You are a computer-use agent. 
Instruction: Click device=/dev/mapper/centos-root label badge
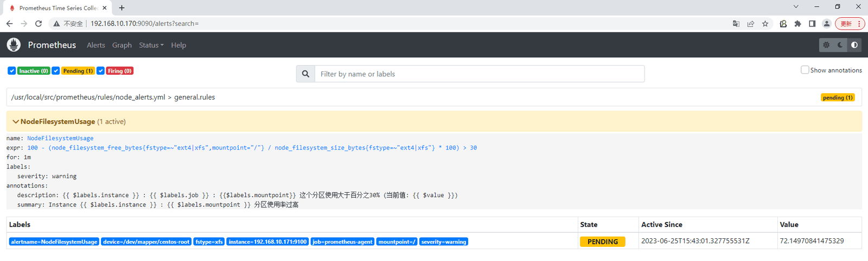[146, 242]
